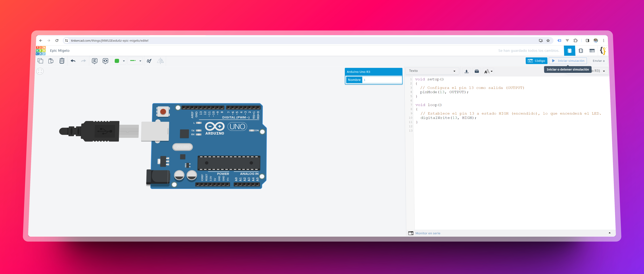Click the void setup() line
Viewport: 644px width, 274px height.
coord(430,79)
